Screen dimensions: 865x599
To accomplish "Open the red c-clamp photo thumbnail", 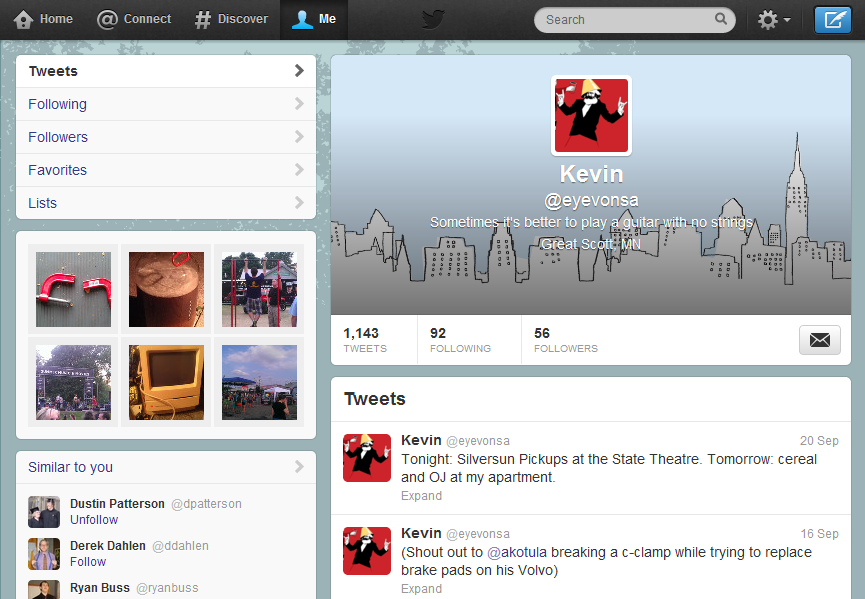I will tap(73, 290).
